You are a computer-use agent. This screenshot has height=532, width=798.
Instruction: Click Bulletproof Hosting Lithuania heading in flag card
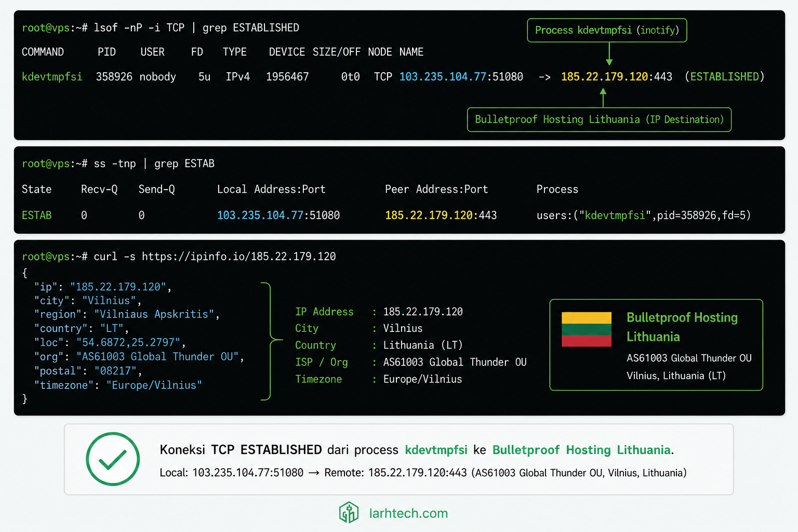(x=682, y=327)
